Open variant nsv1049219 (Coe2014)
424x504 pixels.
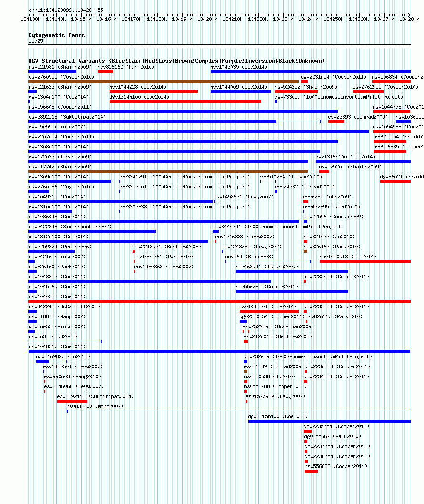click(57, 197)
